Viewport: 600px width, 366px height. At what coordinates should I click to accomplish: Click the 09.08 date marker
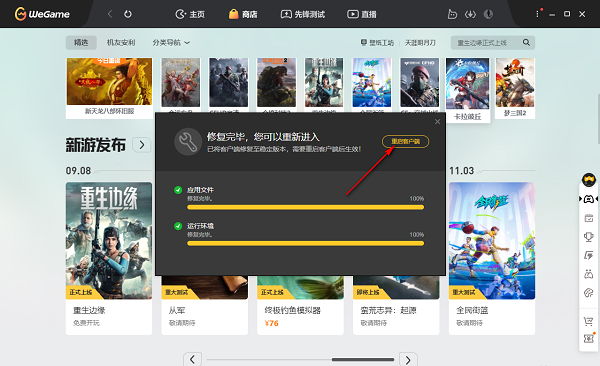click(x=78, y=170)
